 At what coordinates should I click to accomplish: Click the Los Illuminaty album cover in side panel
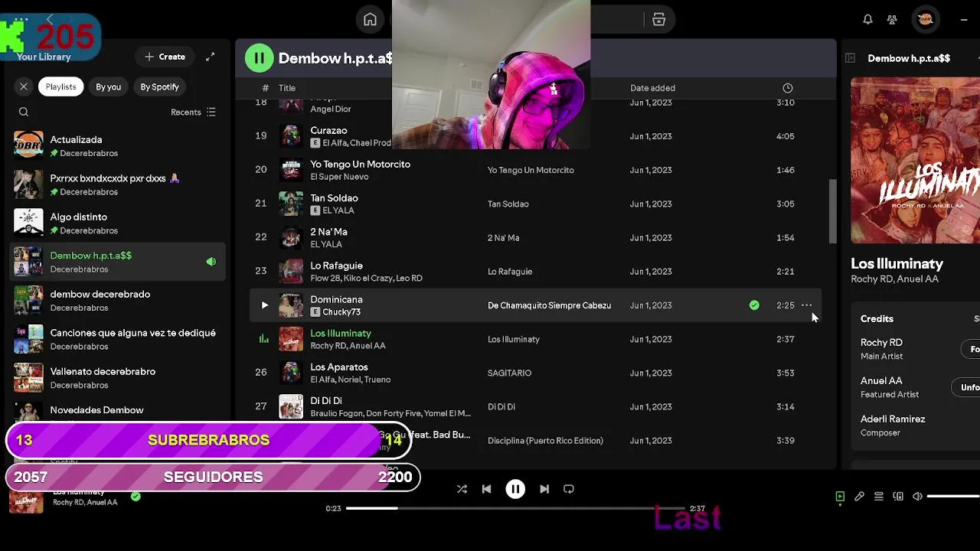[915, 161]
